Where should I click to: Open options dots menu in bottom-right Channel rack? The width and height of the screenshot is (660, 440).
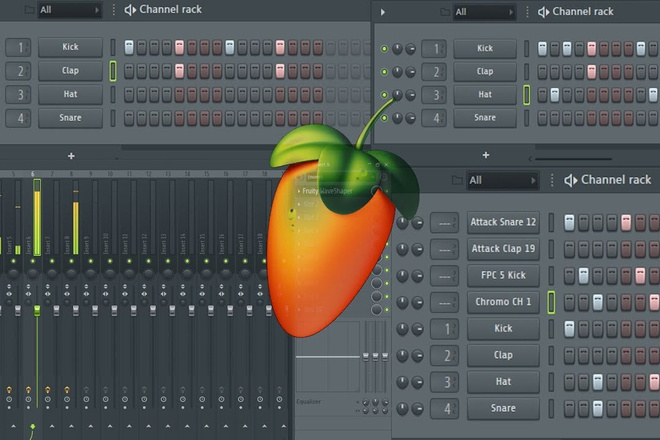(x=552, y=180)
